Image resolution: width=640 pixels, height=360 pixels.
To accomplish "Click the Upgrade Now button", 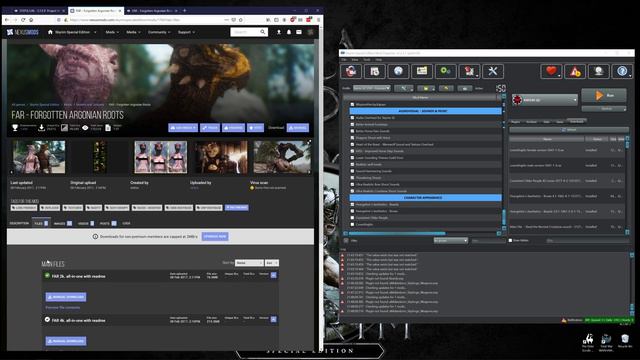I will pyautogui.click(x=215, y=236).
